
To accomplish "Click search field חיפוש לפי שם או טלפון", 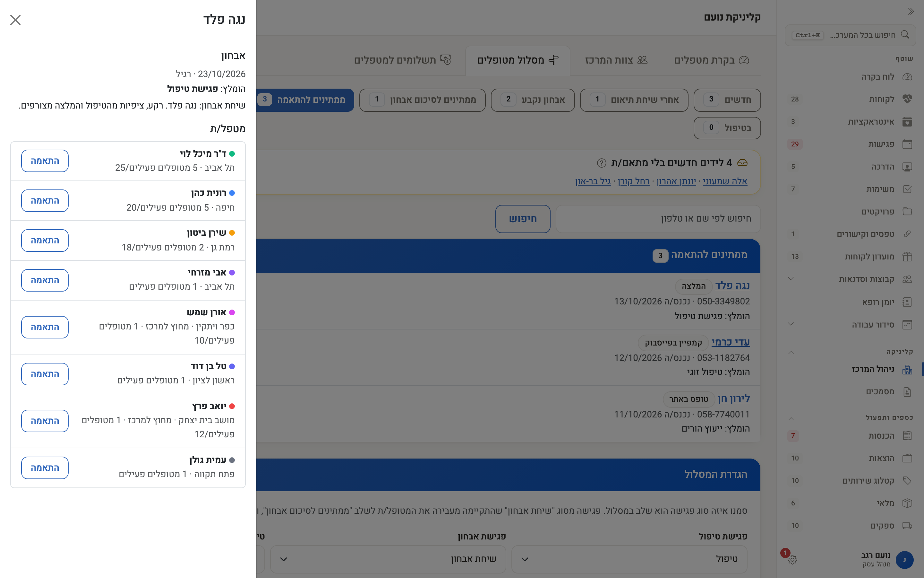I will pos(658,219).
